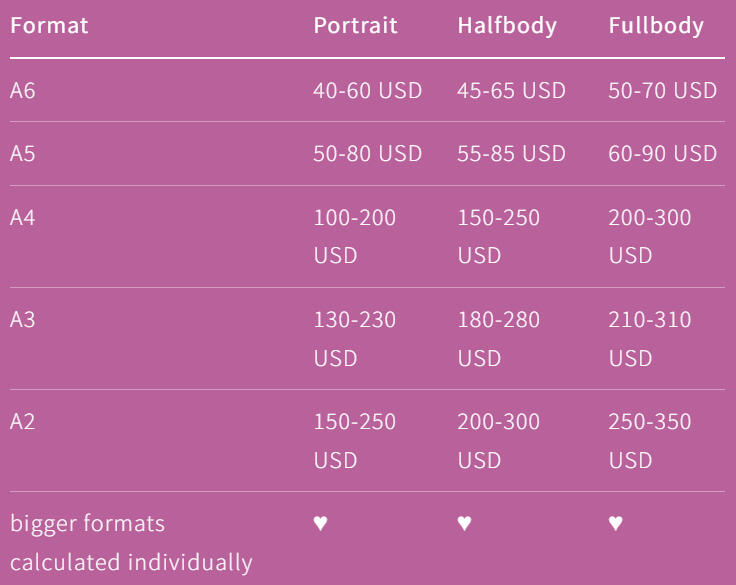Click the A2 Fullbody price 250-350 USD
Viewport: 736px width, 585px height.
coord(649,440)
